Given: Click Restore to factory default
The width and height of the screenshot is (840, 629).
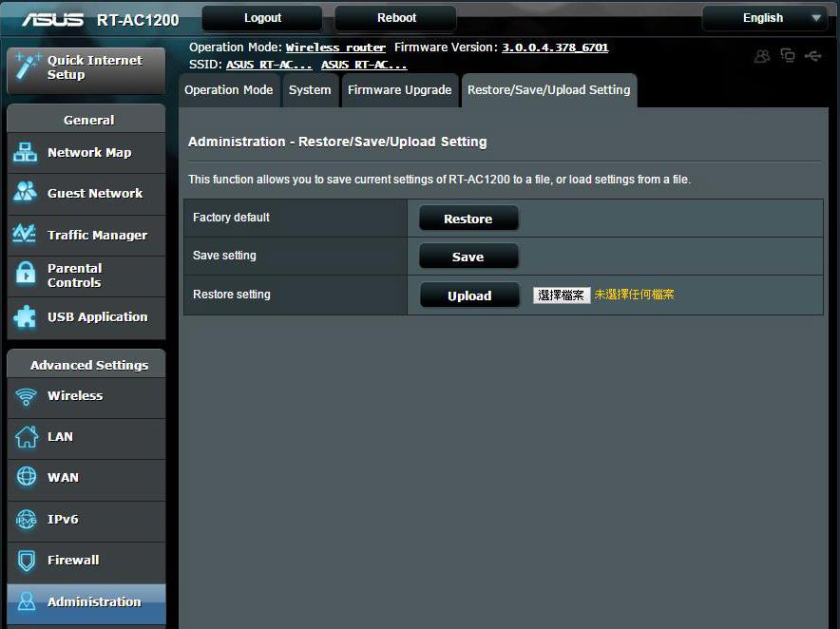Looking at the screenshot, I should (x=468, y=219).
